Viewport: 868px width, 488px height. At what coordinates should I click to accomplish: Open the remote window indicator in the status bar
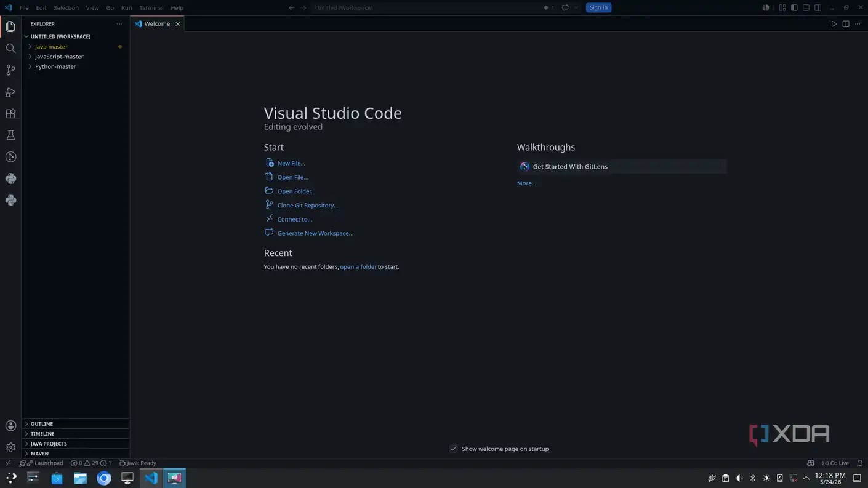(8, 463)
